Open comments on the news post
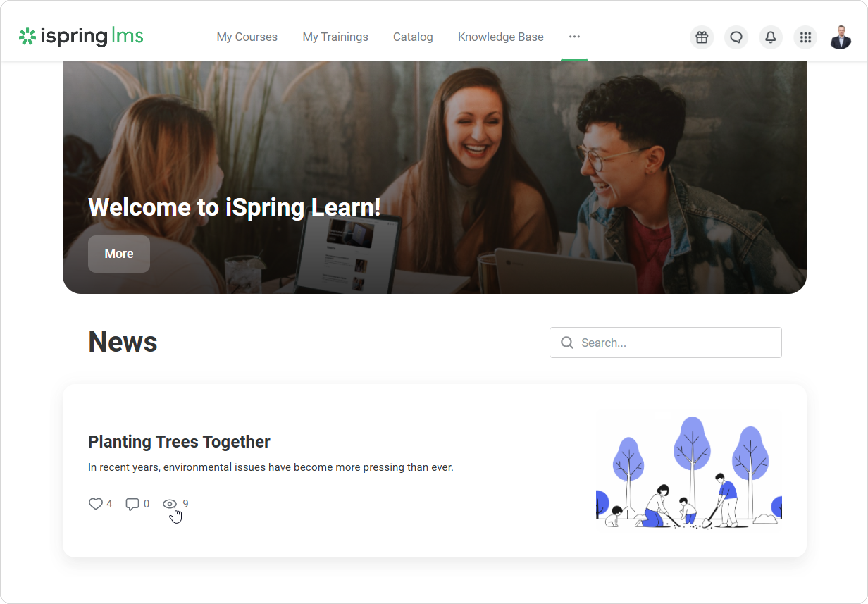Image resolution: width=868 pixels, height=604 pixels. click(132, 504)
